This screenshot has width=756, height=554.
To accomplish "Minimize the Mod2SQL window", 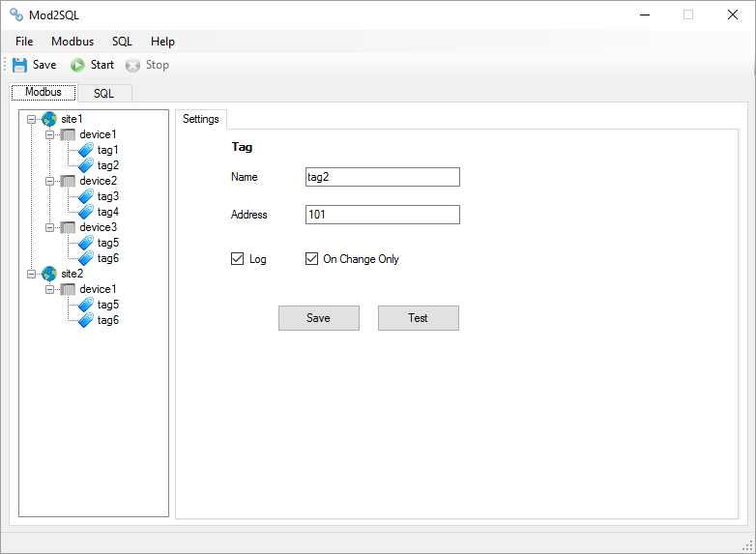I will (645, 15).
